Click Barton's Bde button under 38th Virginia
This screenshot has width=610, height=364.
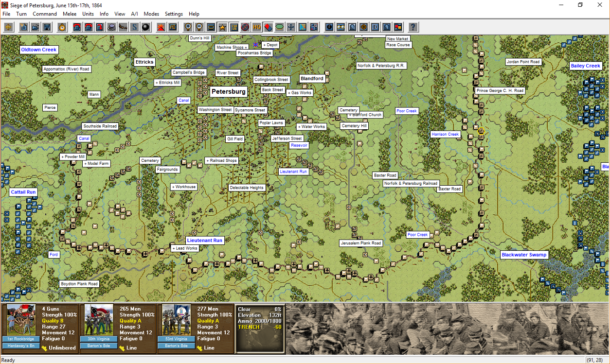click(x=99, y=346)
